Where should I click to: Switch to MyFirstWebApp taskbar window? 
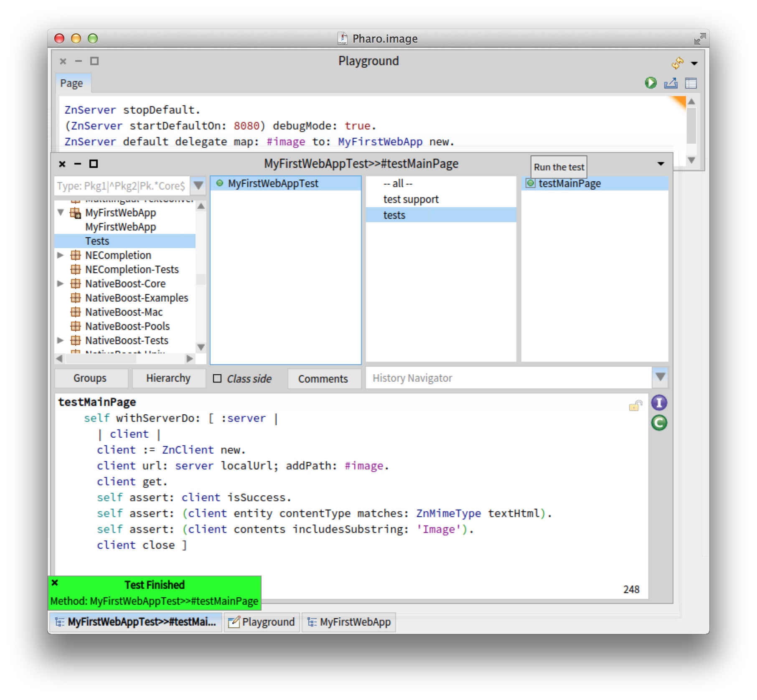tap(349, 622)
